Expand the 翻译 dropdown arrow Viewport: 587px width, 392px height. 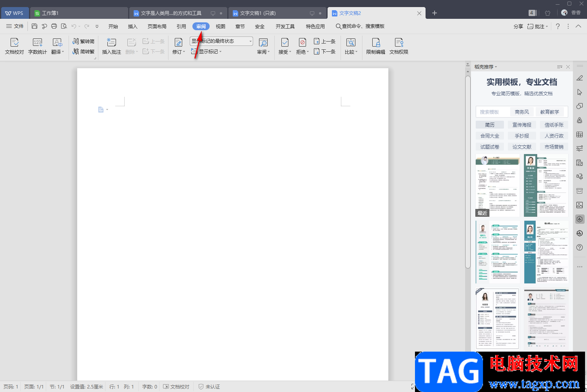pyautogui.click(x=63, y=52)
